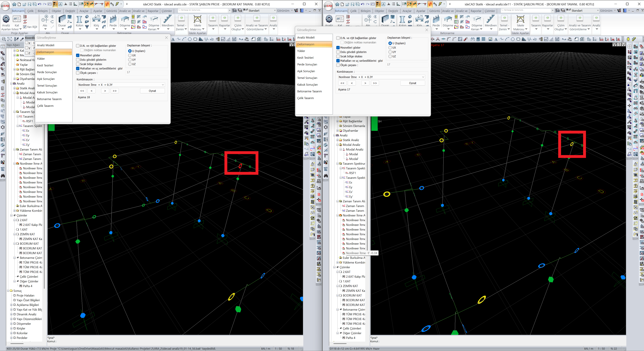The image size is (644, 351).
Task: Select Proje Hataları in the tree panel
Action: [x=25, y=295]
